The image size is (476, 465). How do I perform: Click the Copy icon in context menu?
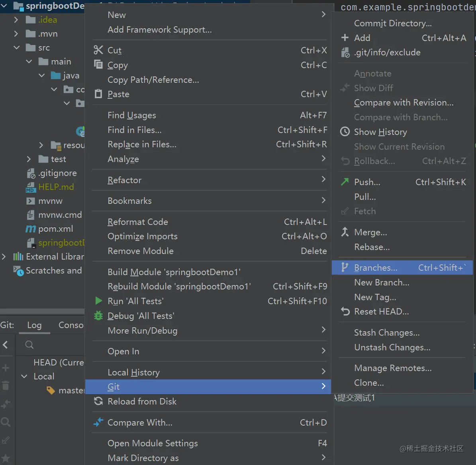98,64
